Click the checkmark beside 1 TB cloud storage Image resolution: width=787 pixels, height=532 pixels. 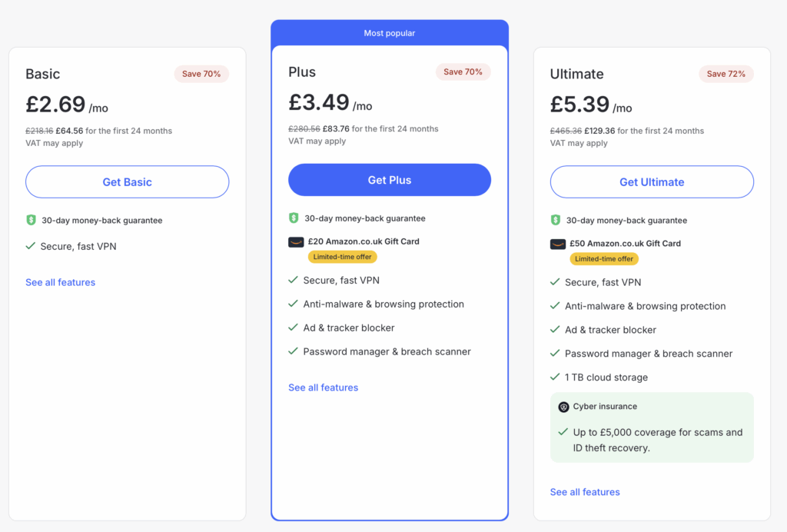(556, 377)
